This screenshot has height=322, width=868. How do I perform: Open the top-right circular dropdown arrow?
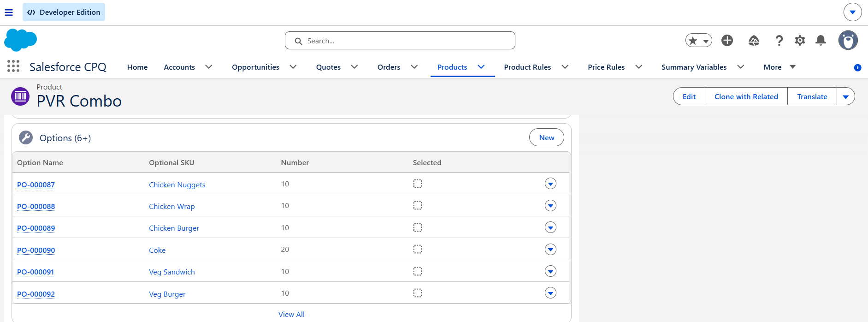coord(852,12)
